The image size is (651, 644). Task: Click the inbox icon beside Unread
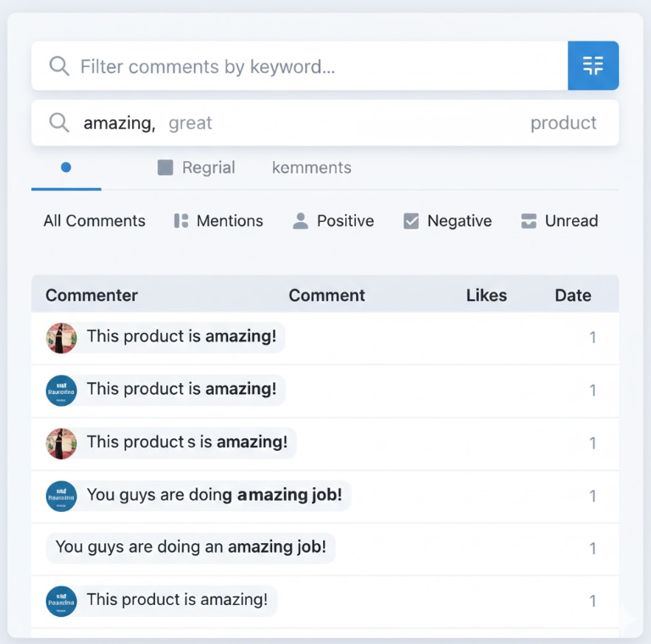pyautogui.click(x=529, y=221)
